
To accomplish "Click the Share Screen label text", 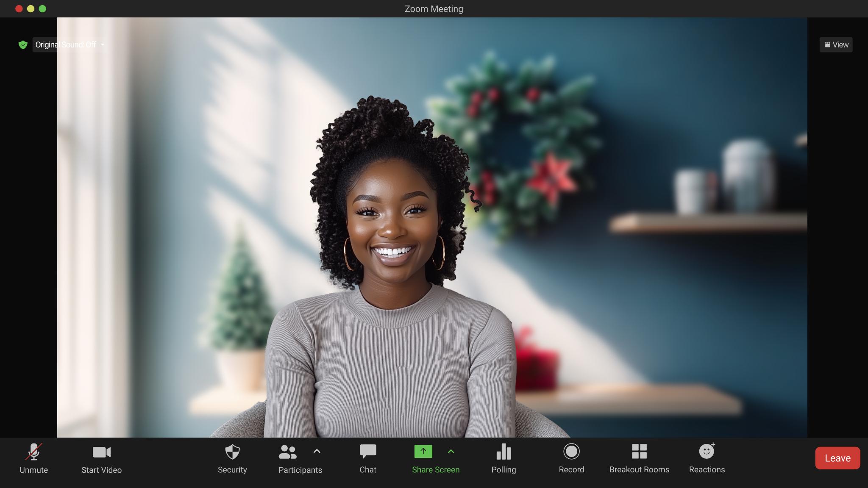I will click(435, 470).
